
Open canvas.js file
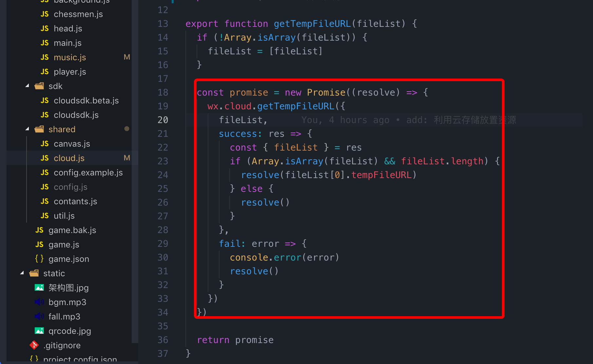coord(72,144)
